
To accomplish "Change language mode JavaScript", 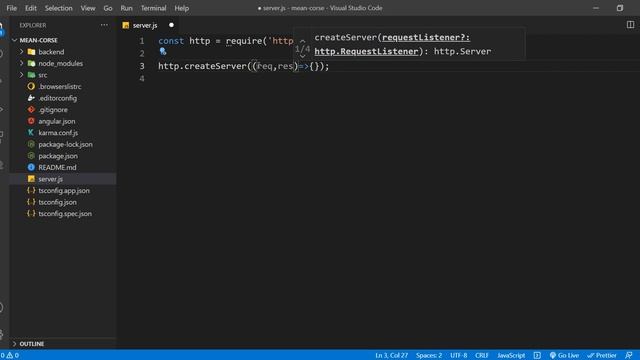I will point(511,355).
